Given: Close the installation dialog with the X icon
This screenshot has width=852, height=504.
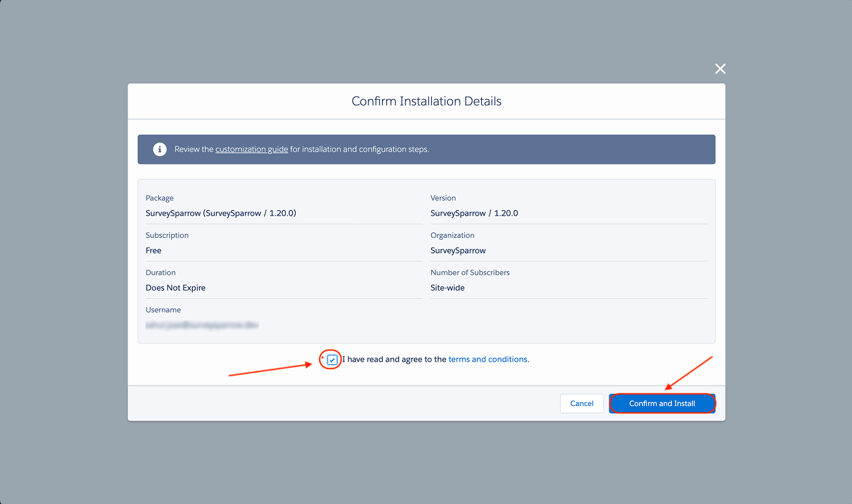Looking at the screenshot, I should 720,69.
